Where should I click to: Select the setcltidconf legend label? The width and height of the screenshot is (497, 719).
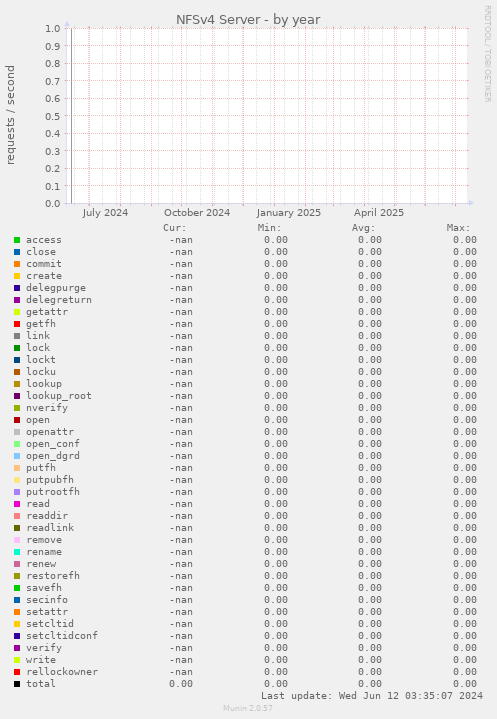(x=62, y=636)
